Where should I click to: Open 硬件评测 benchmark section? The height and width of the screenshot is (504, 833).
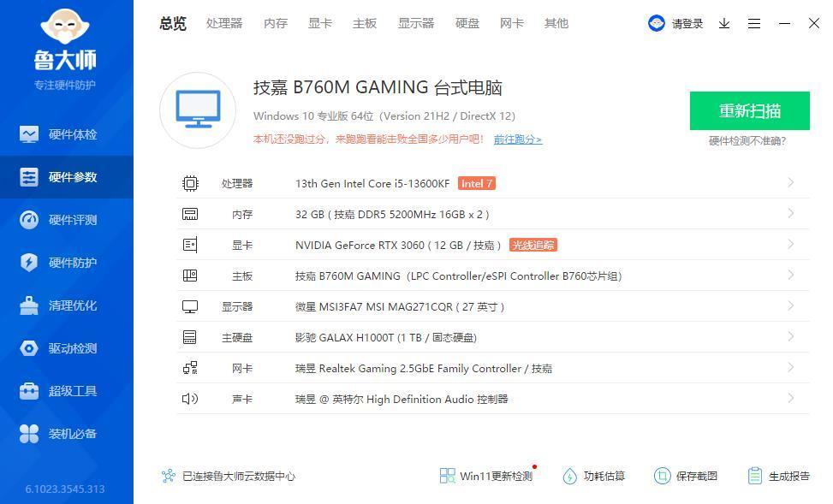click(67, 220)
